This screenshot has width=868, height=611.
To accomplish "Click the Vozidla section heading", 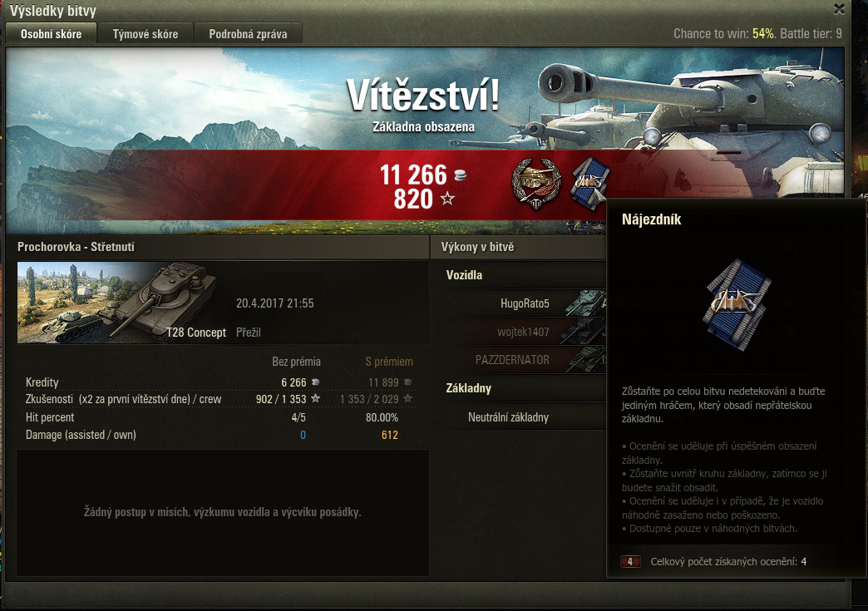I will (464, 275).
